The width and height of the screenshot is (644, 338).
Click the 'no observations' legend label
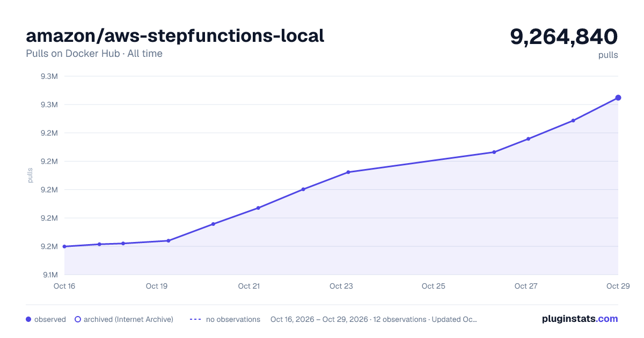(x=233, y=319)
